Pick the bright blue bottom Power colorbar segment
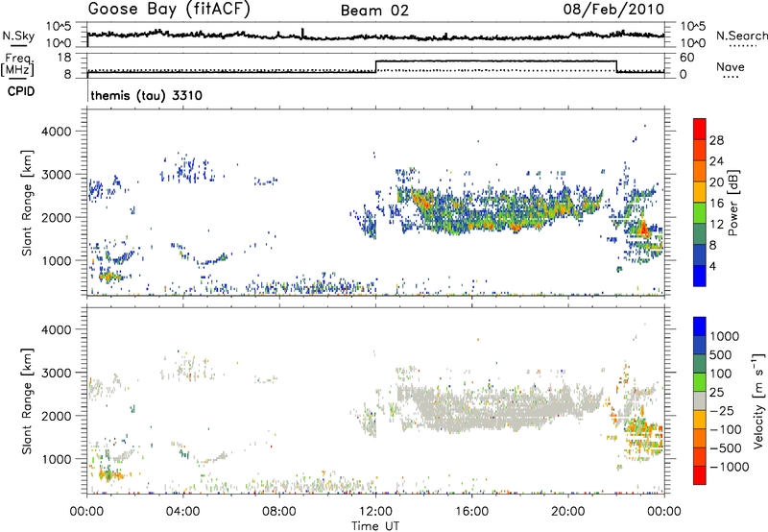Viewport: 768px width, 532px height. coord(700,276)
